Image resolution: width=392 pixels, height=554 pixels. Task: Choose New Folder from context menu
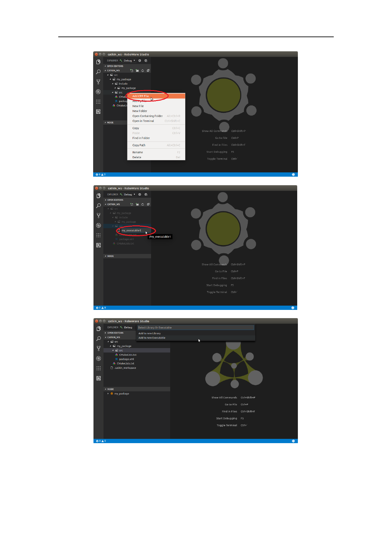[156, 111]
